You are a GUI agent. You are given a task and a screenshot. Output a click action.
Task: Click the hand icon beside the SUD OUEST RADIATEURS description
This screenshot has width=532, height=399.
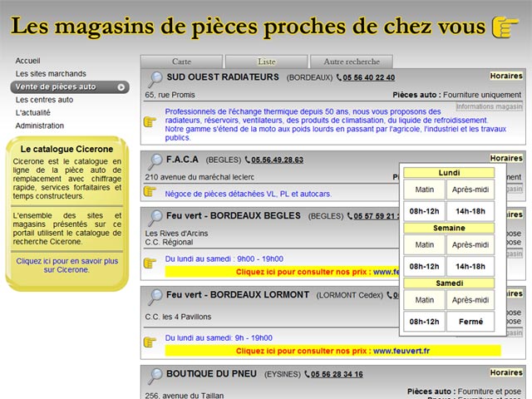150,121
